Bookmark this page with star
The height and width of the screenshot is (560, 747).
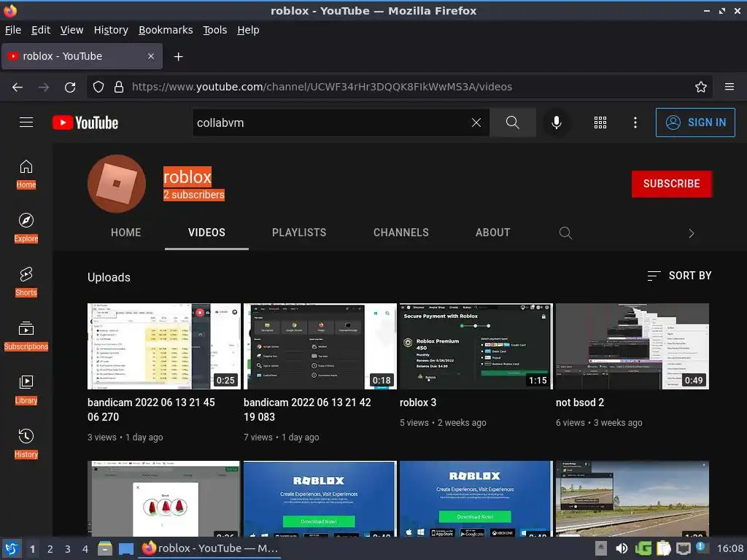[x=701, y=87]
